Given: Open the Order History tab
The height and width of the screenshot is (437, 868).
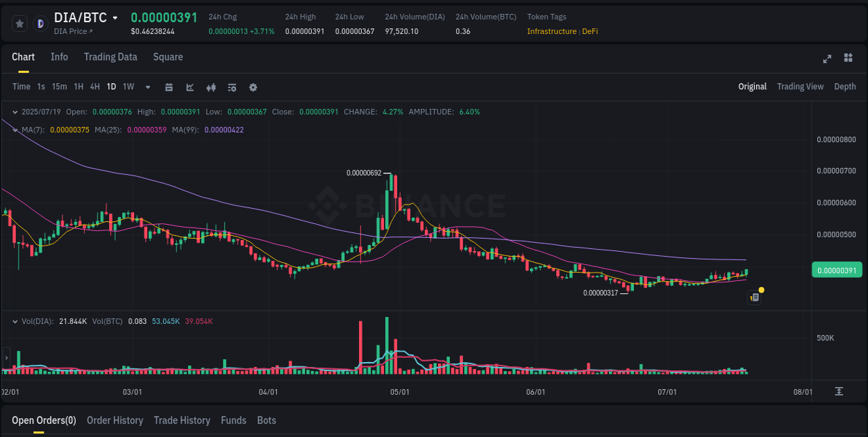Looking at the screenshot, I should (x=115, y=420).
